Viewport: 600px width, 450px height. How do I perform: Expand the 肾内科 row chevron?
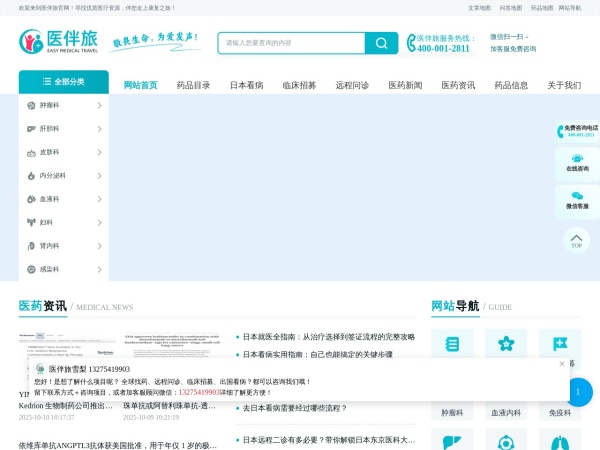99,246
